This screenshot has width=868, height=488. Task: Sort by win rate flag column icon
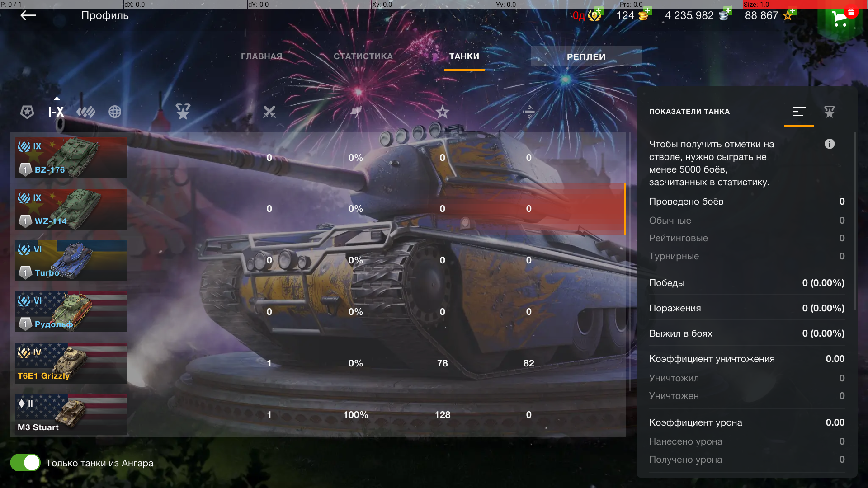tap(356, 112)
